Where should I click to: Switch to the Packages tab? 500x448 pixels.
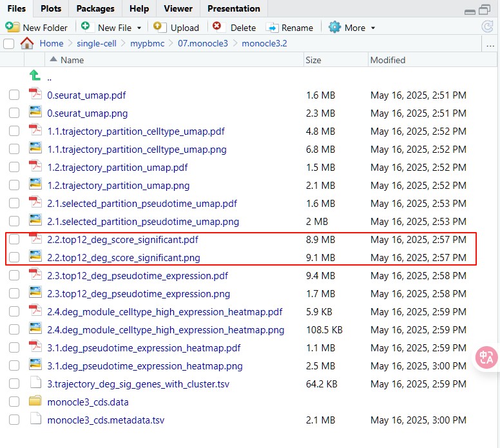coord(95,8)
